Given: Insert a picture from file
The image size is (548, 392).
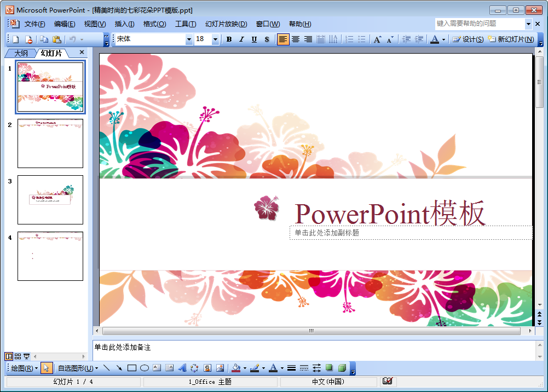Looking at the screenshot, I should tap(220, 367).
